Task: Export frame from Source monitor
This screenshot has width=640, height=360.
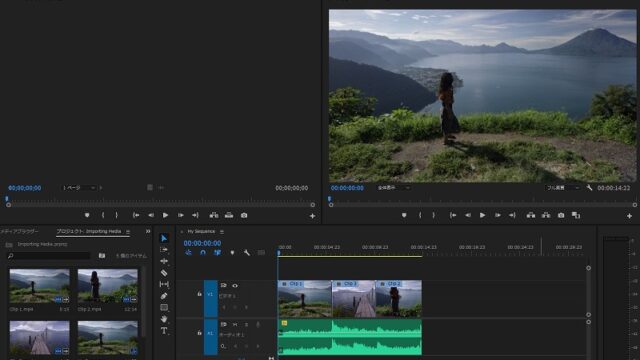Action: [244, 215]
